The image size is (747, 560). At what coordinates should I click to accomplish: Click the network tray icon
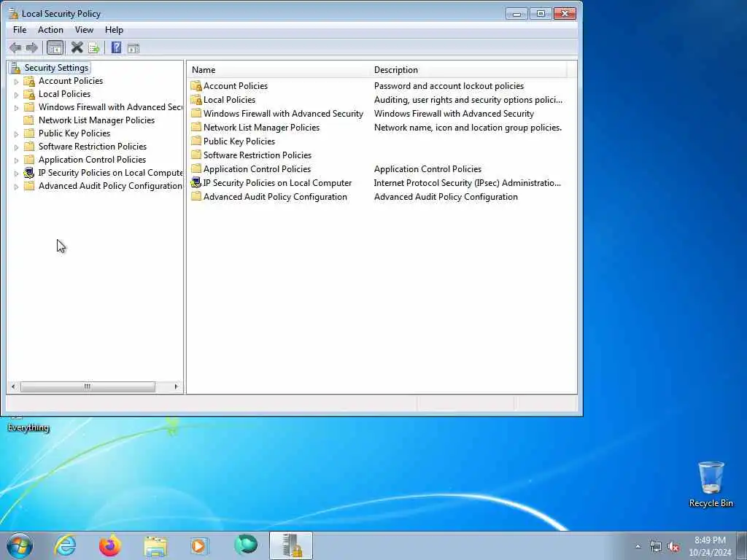point(656,547)
